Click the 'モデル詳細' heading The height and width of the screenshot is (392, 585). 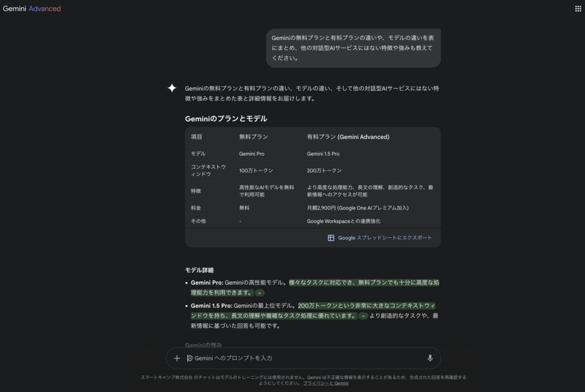tap(198, 270)
